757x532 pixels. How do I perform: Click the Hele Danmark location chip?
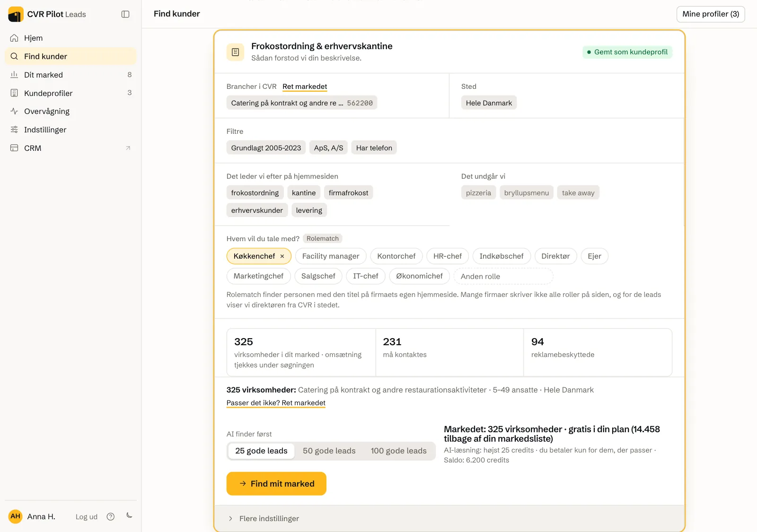click(x=489, y=103)
